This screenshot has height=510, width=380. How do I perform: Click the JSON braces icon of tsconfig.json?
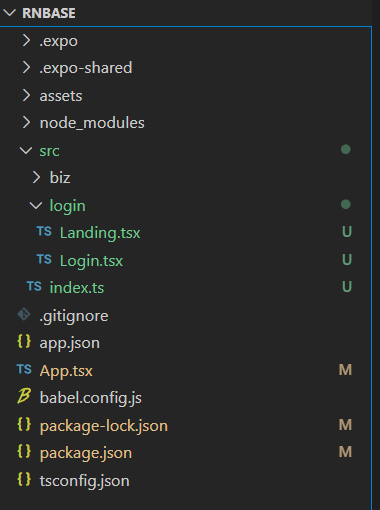click(x=24, y=479)
